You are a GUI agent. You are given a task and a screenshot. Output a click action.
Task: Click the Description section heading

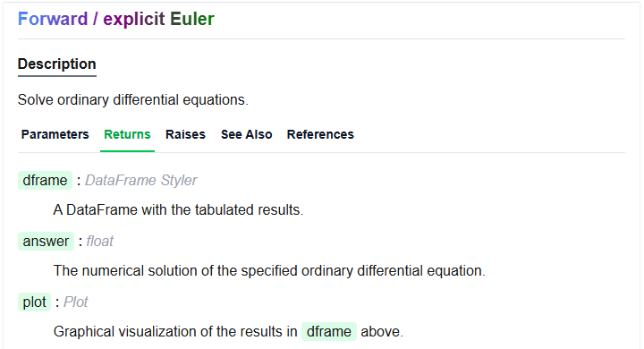coord(56,64)
